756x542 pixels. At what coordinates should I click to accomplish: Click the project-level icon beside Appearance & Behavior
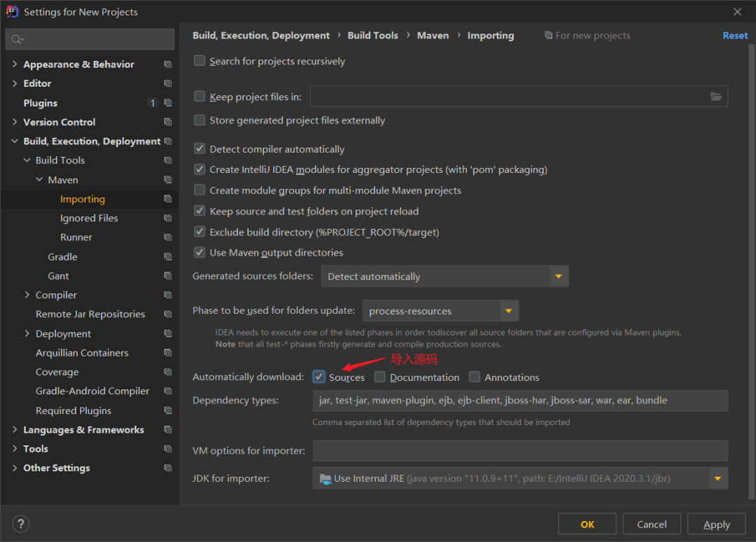(x=168, y=64)
